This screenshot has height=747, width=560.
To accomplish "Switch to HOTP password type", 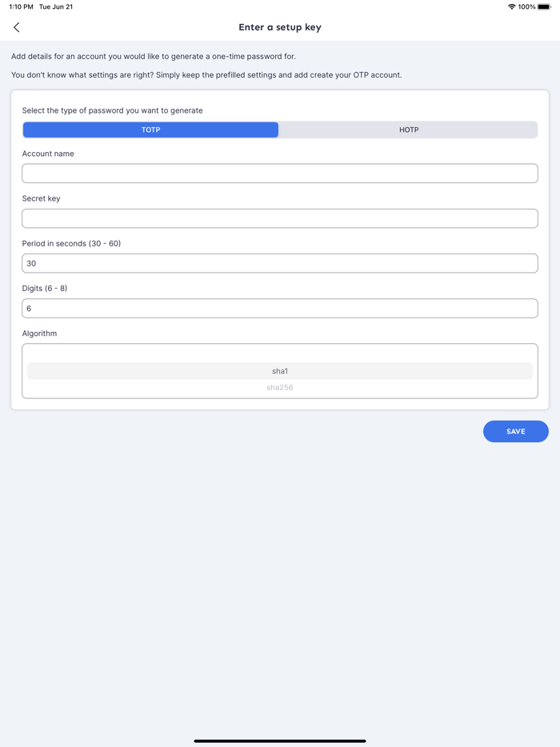I will (x=409, y=130).
